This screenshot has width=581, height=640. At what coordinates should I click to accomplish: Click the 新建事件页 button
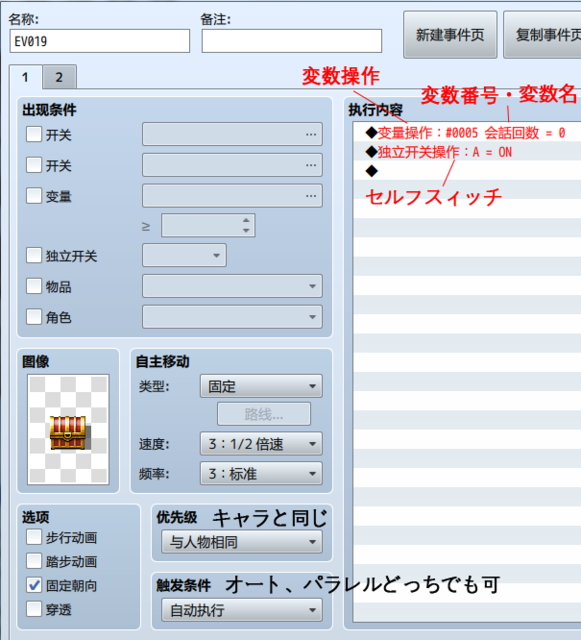450,35
